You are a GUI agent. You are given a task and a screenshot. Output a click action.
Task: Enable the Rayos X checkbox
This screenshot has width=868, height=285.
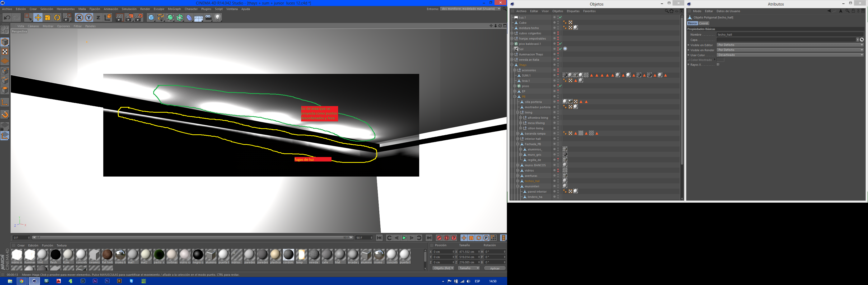718,65
